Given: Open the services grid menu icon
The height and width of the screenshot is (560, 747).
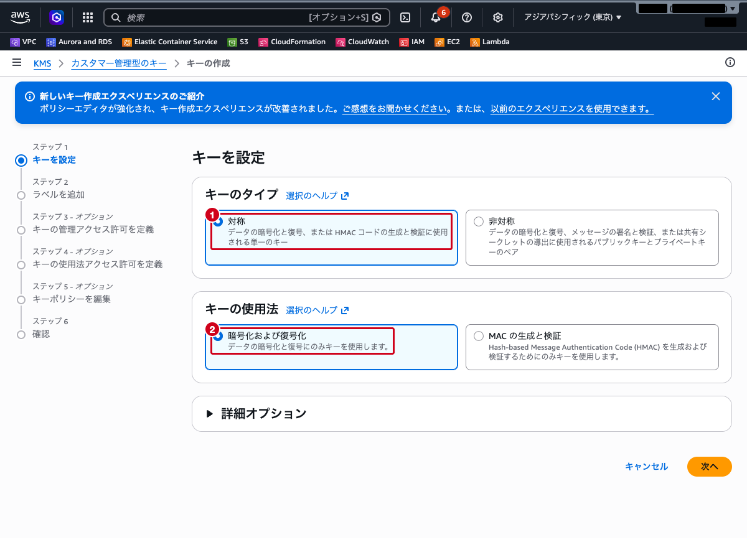Looking at the screenshot, I should click(88, 17).
